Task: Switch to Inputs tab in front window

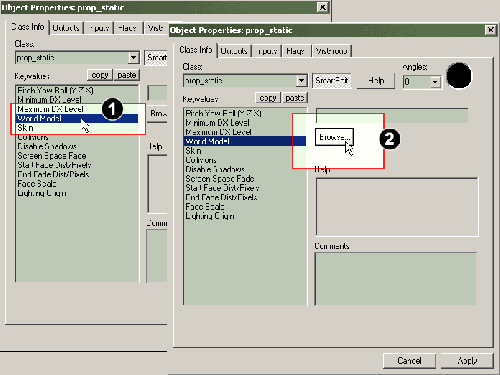Action: click(x=267, y=51)
